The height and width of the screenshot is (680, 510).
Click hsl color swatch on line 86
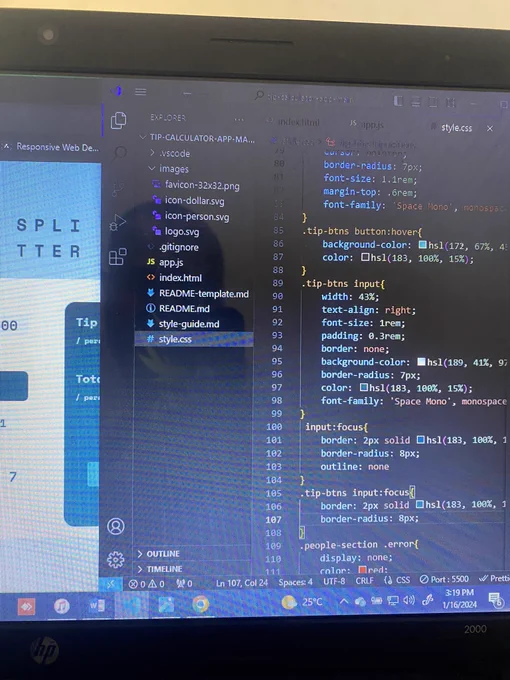click(422, 245)
